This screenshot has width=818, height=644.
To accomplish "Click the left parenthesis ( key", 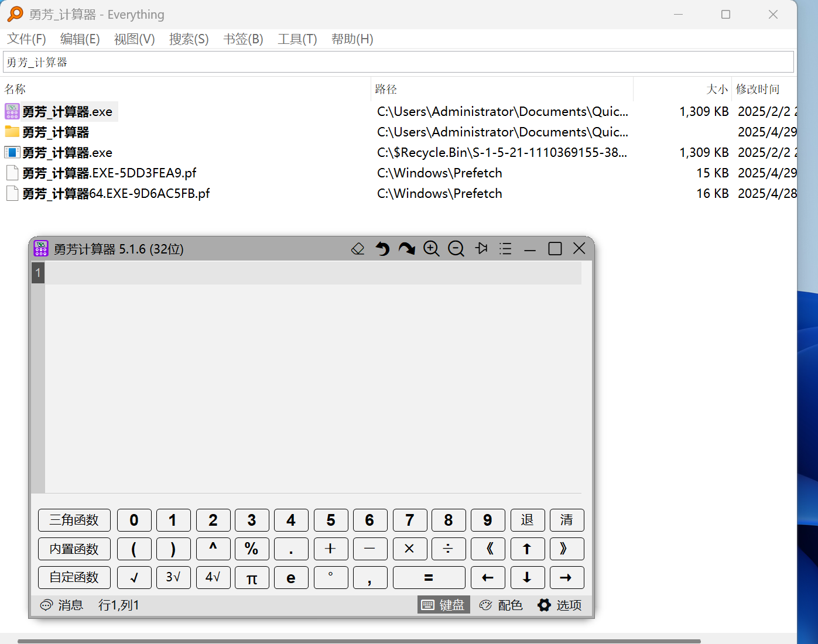I will [x=134, y=549].
